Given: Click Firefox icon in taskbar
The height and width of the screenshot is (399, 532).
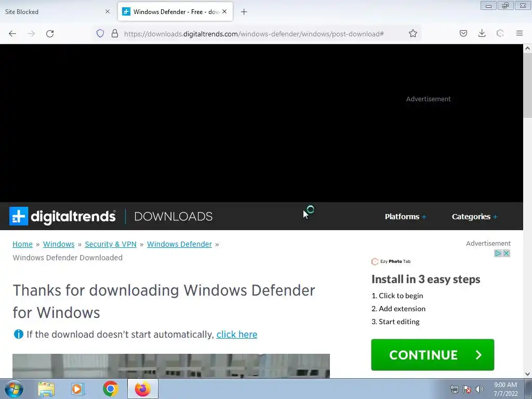Looking at the screenshot, I should [143, 389].
